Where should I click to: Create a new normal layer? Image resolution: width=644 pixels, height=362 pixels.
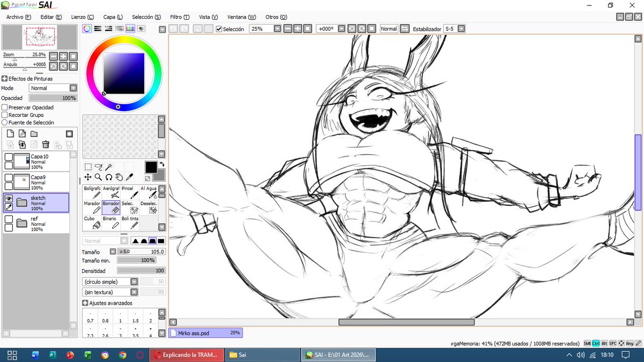(x=10, y=134)
